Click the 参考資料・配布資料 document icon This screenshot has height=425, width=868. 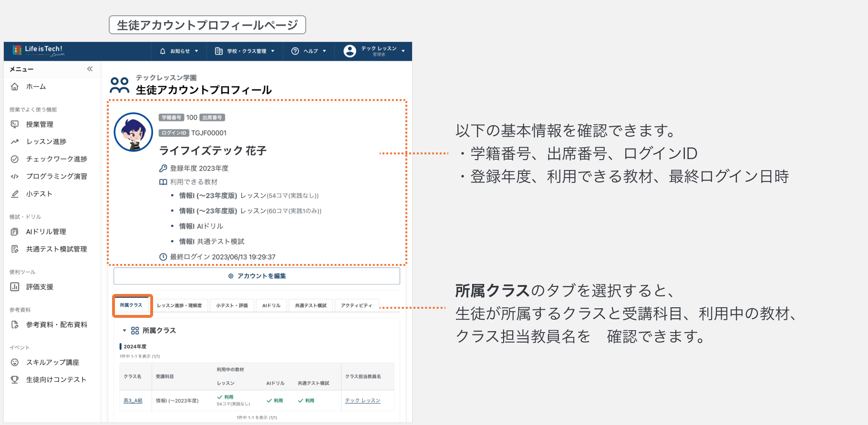(15, 324)
